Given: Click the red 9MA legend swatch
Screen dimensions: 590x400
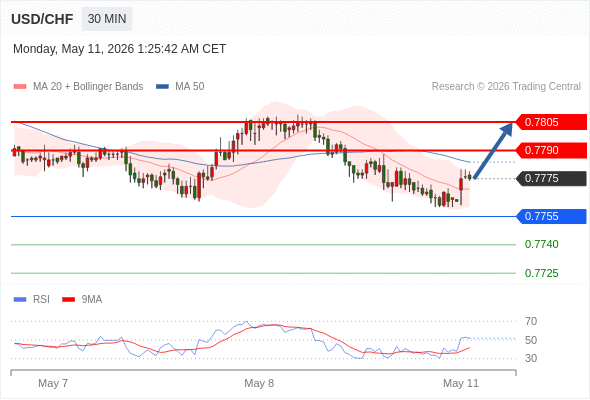Looking at the screenshot, I should click(x=68, y=300).
